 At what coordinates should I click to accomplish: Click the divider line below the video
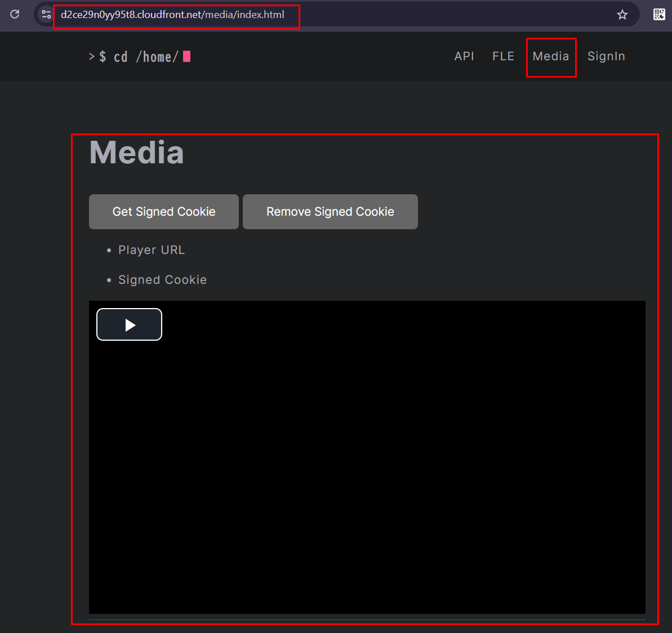[367, 619]
